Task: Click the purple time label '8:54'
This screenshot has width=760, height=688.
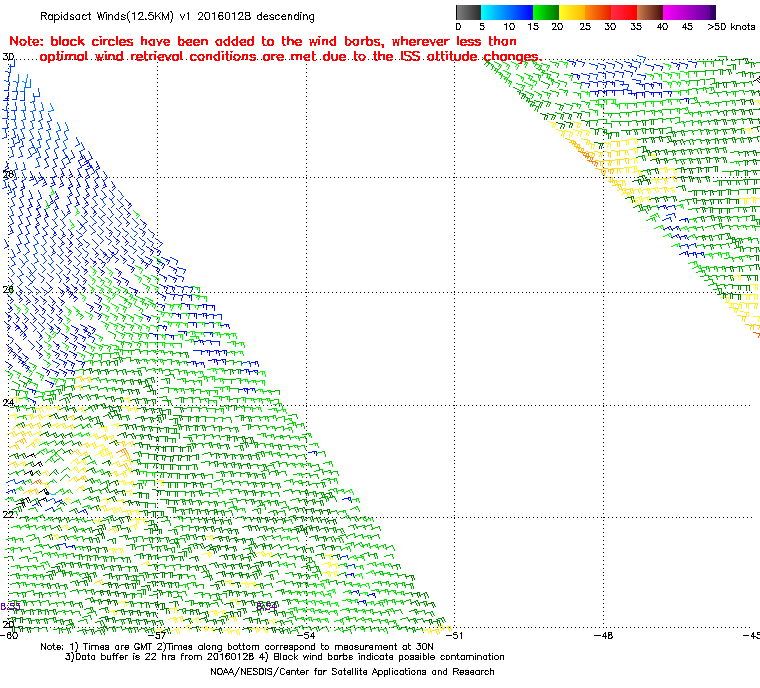Action: 267,606
